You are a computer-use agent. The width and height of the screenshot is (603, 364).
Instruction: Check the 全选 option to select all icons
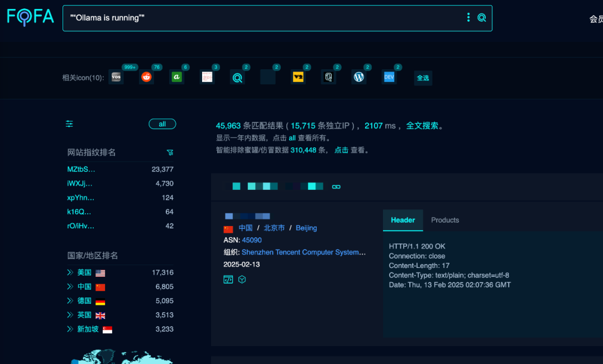pos(423,78)
